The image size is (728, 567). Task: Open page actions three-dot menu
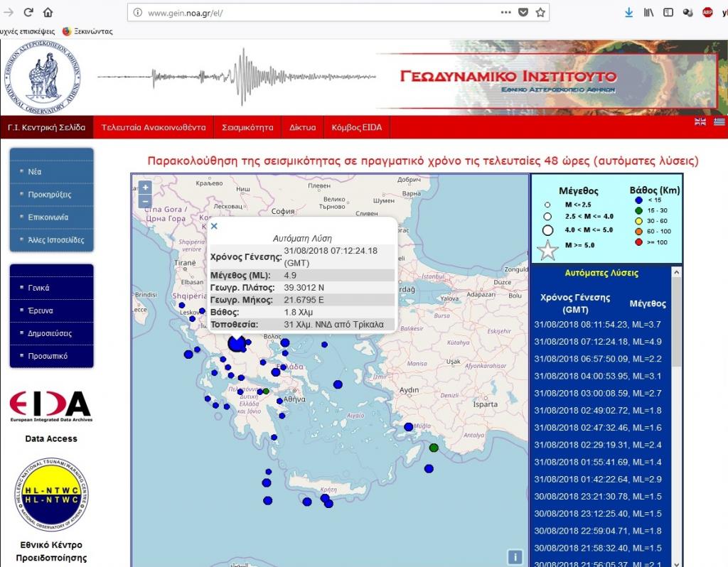[x=505, y=12]
